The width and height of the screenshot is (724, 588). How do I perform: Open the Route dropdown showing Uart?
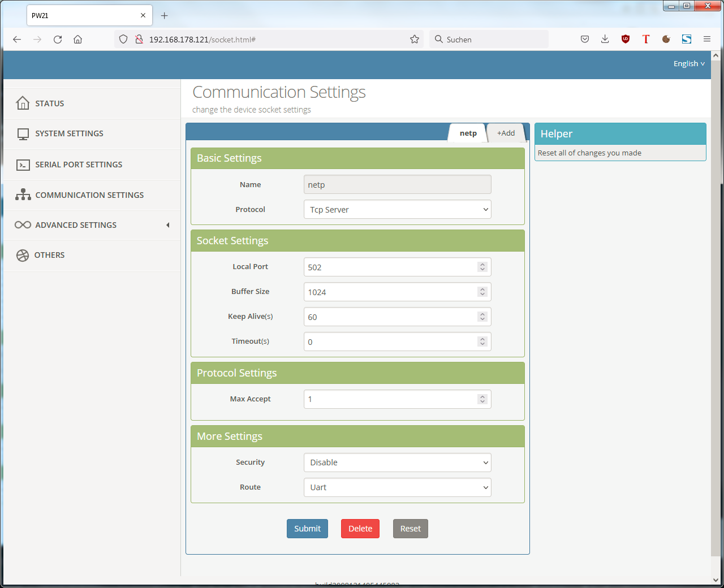click(398, 487)
